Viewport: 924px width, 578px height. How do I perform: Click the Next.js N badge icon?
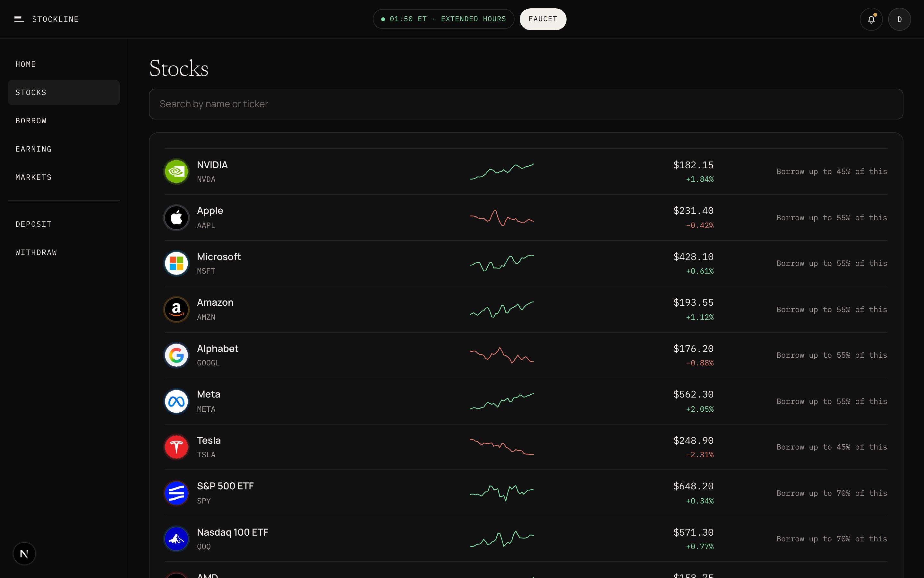pyautogui.click(x=24, y=553)
